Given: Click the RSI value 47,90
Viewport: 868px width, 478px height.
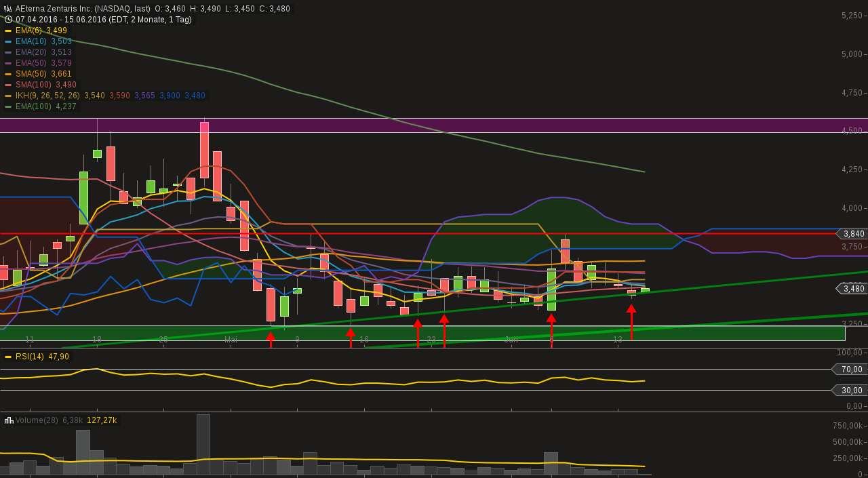Looking at the screenshot, I should pos(58,357).
